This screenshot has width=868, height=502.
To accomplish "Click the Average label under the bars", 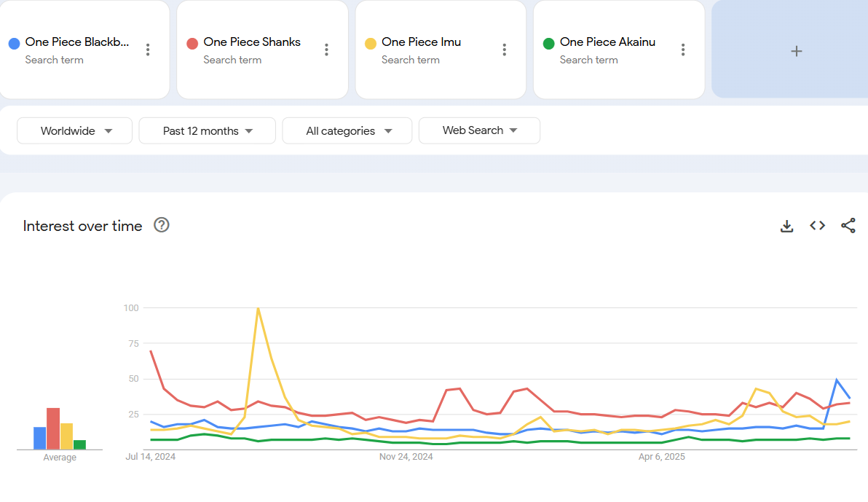I will pyautogui.click(x=60, y=457).
